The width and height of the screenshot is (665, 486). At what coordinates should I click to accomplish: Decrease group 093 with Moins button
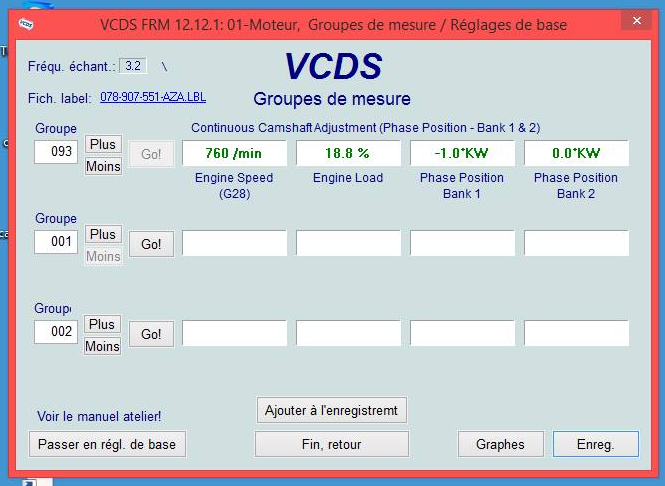(x=103, y=166)
